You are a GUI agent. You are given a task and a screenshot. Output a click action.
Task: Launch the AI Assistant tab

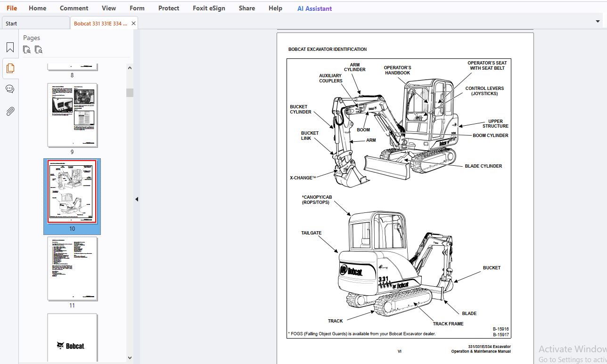coord(314,8)
